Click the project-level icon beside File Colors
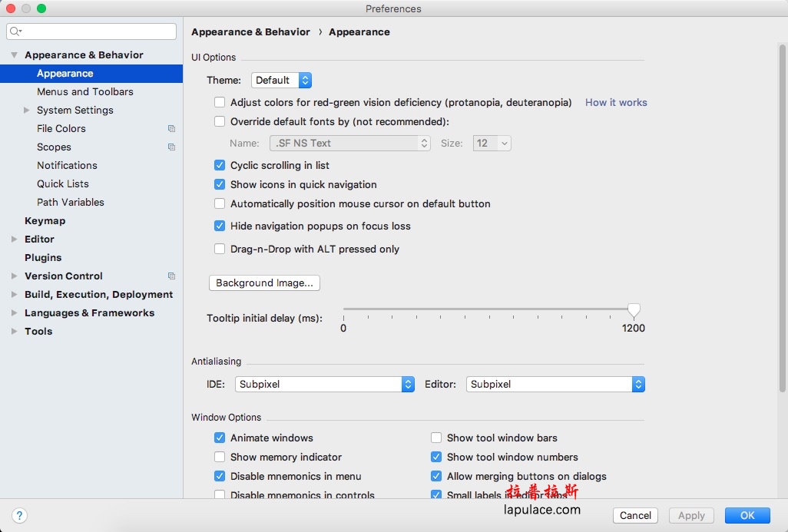 (171, 129)
